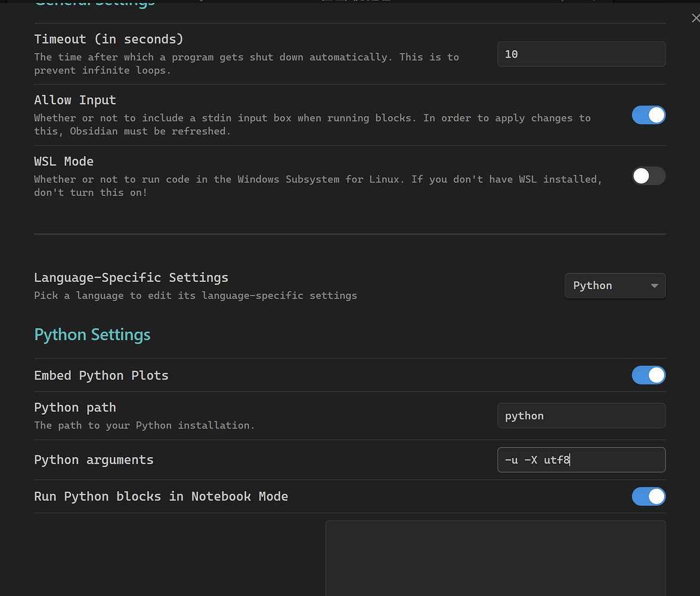Click the Language-Specific Settings label
Screen dimensions: 700x596
[x=131, y=278]
